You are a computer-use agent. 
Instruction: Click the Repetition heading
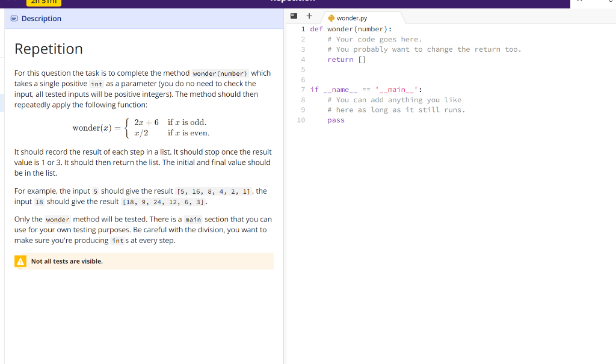tap(48, 49)
